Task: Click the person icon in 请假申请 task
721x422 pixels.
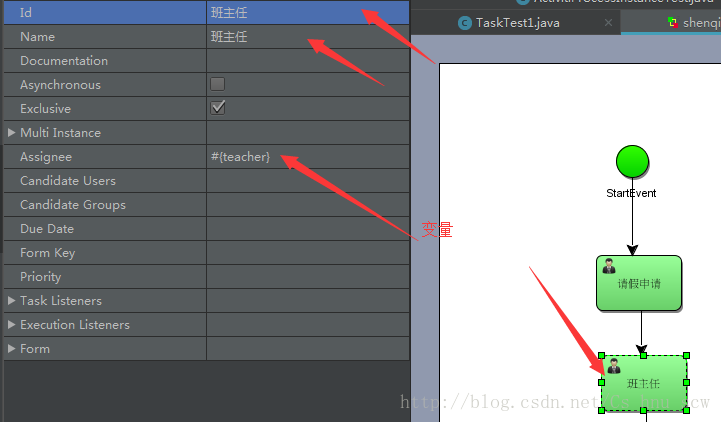Action: click(x=609, y=266)
